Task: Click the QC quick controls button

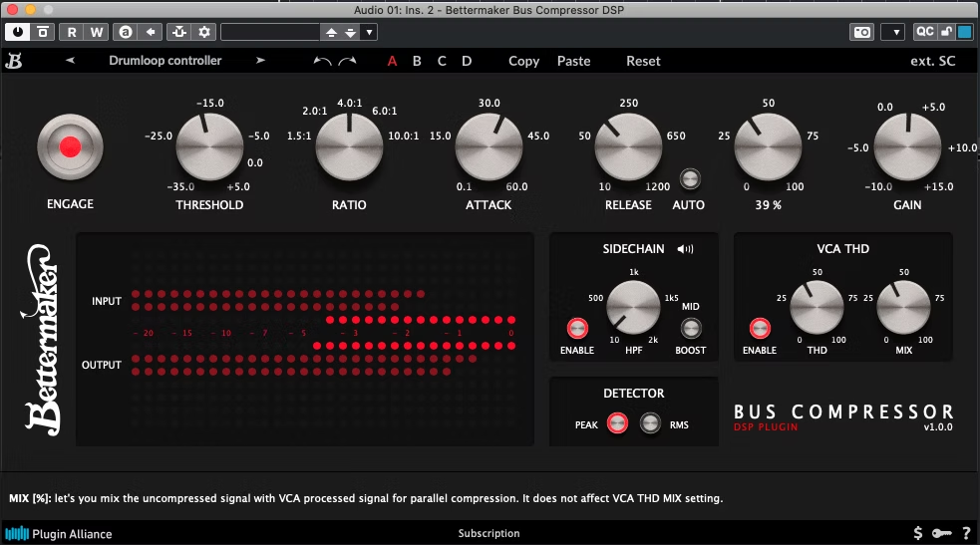Action: pyautogui.click(x=924, y=32)
